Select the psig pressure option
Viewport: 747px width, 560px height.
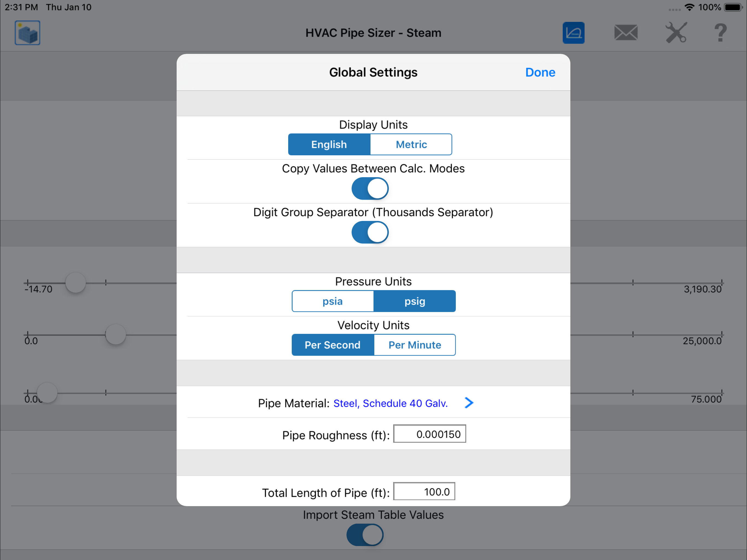415,301
